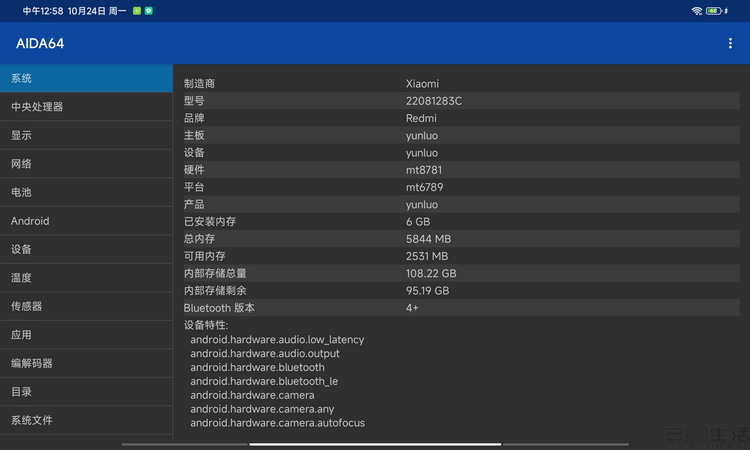Viewport: 750px width, 450px height.
Task: Click the 内部存储总量 label
Action: click(215, 273)
